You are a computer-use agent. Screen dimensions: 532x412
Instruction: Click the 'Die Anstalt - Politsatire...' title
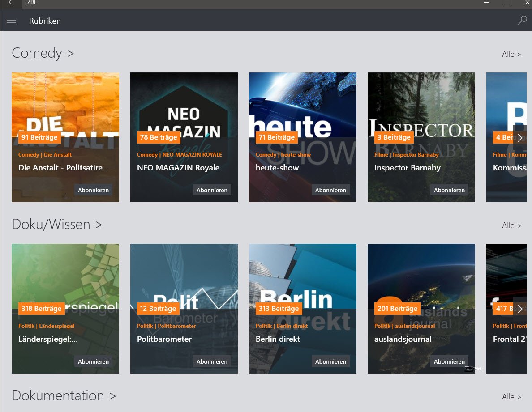tap(64, 168)
